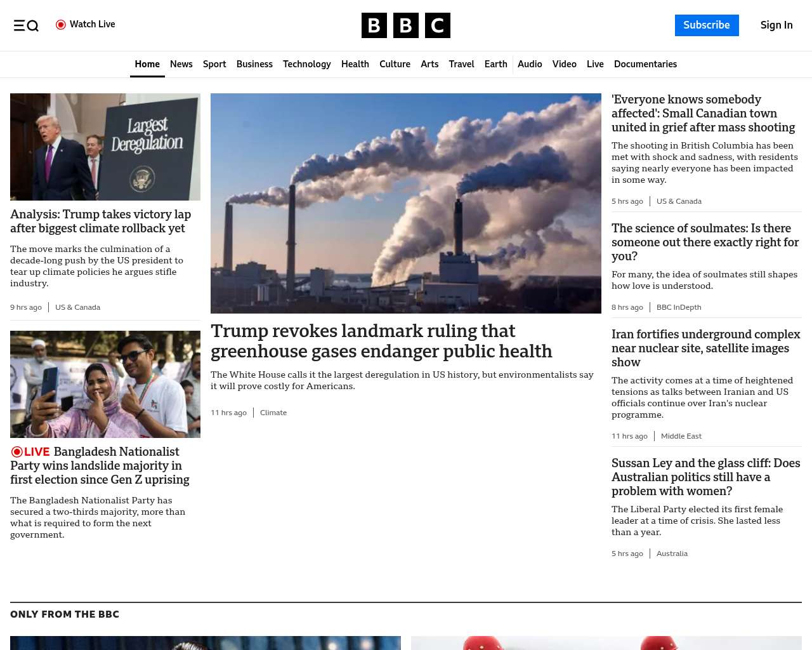Go to the Sport section
The height and width of the screenshot is (650, 812).
(214, 64)
